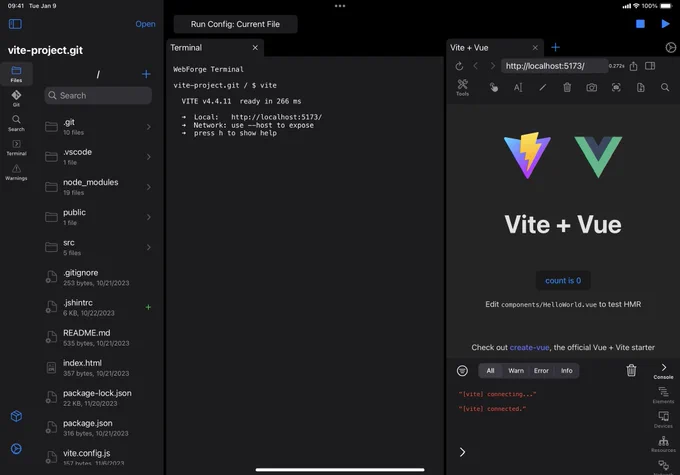Click the document export icon
This screenshot has width=680, height=475.
pyautogui.click(x=641, y=88)
